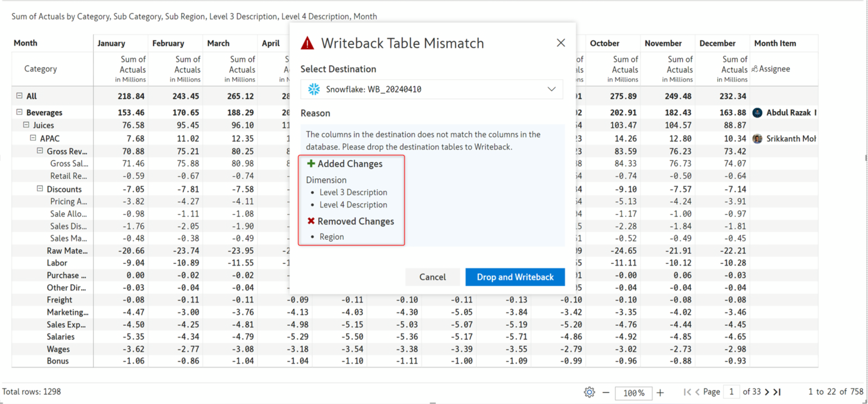Go to the previous page
Screen dimensions: 868x404
[x=697, y=392]
